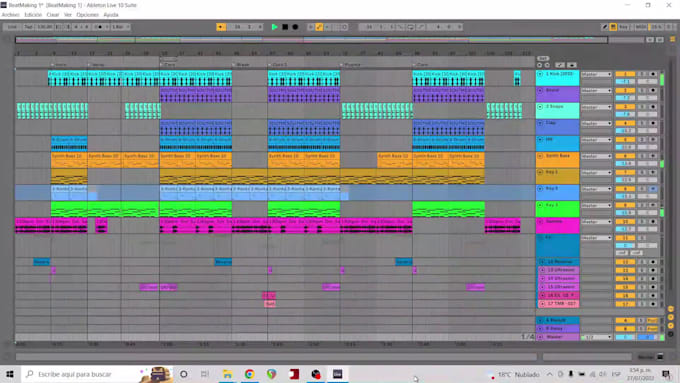Toggle the orange Follow button in transport

pyautogui.click(x=221, y=27)
